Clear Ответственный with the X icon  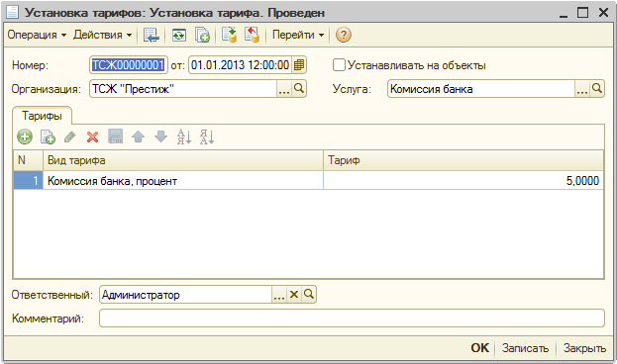(x=294, y=295)
